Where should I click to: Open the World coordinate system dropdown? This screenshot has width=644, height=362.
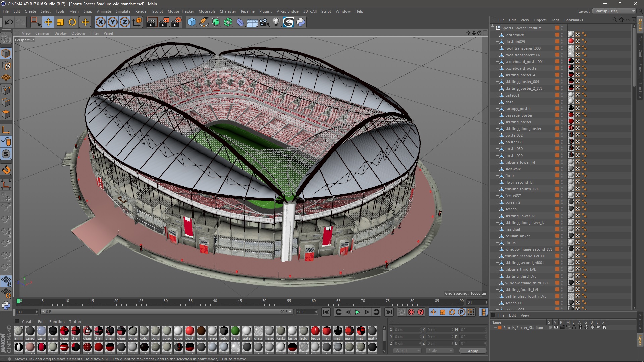(407, 351)
